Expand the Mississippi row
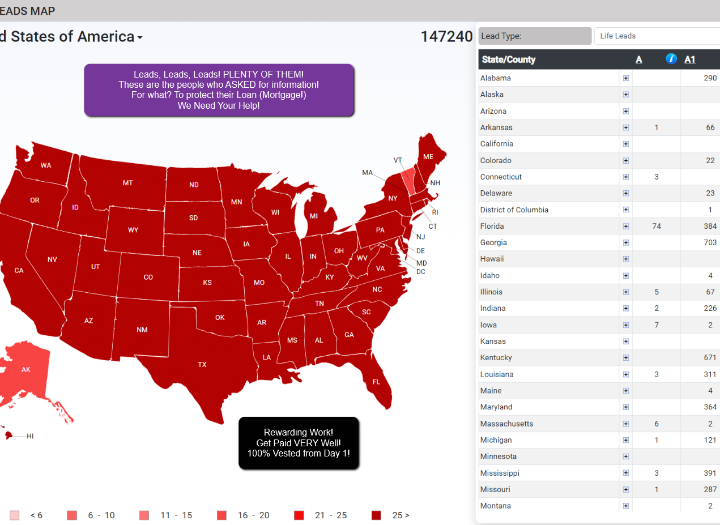 pyautogui.click(x=626, y=473)
